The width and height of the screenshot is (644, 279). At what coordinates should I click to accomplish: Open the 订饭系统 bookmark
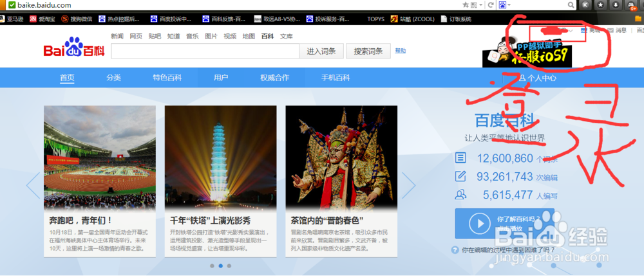[457, 19]
